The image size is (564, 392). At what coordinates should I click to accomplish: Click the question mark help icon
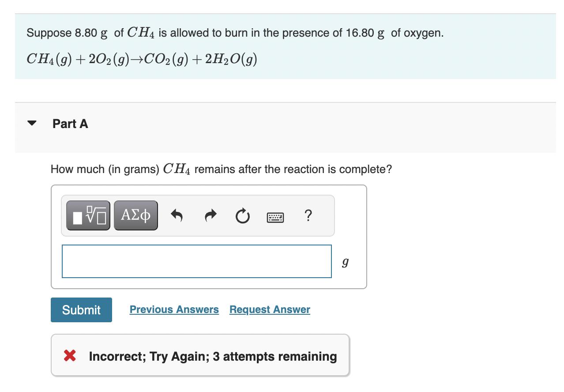308,216
